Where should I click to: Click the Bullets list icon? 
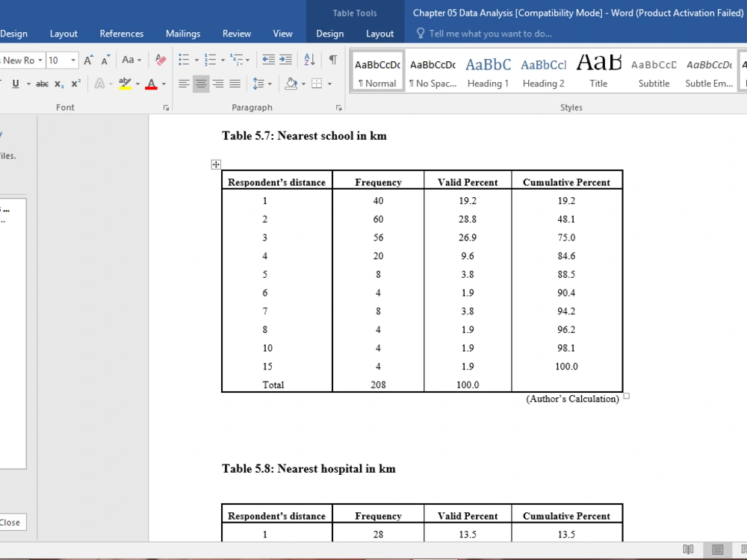pos(184,60)
